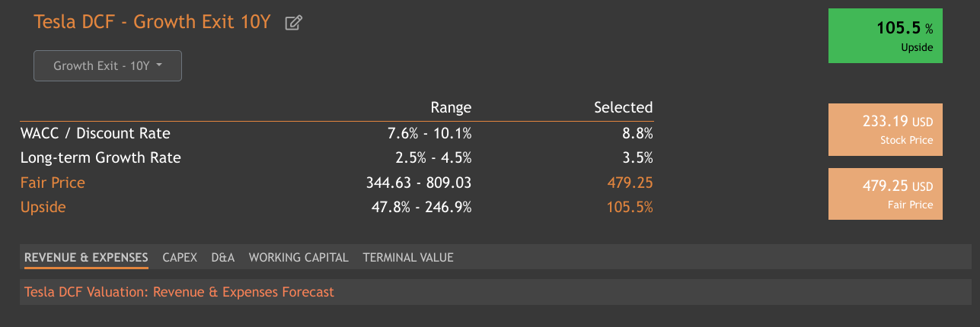The width and height of the screenshot is (980, 327).
Task: Select the Revenue & Expenses tab
Action: 86,257
